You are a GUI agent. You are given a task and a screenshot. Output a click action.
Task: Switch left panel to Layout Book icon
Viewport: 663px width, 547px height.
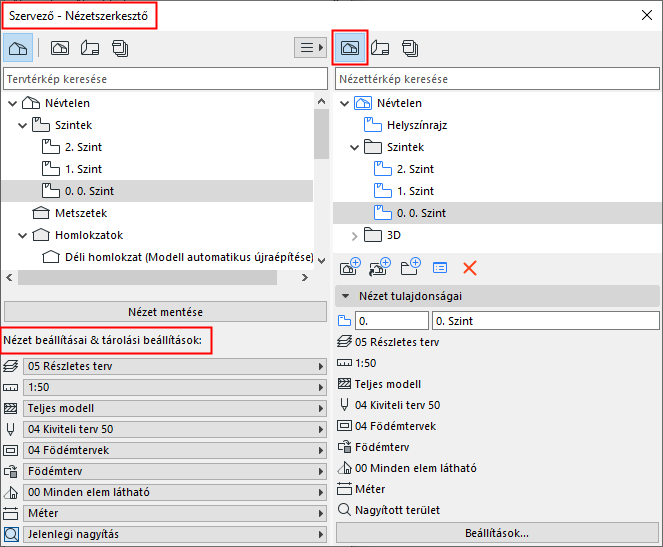coord(90,48)
